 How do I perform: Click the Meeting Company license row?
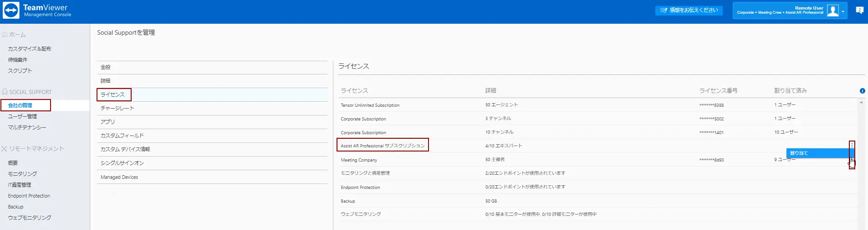[598, 160]
